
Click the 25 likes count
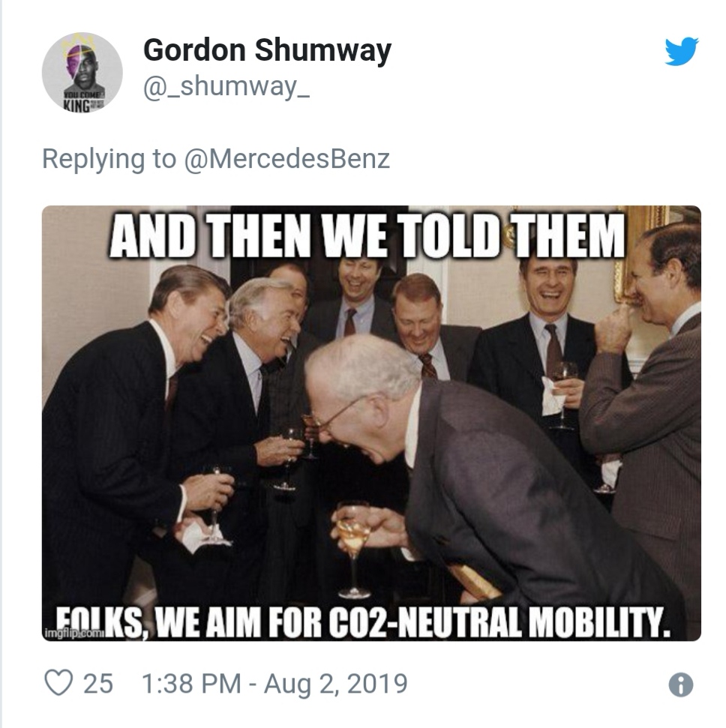[x=98, y=684]
